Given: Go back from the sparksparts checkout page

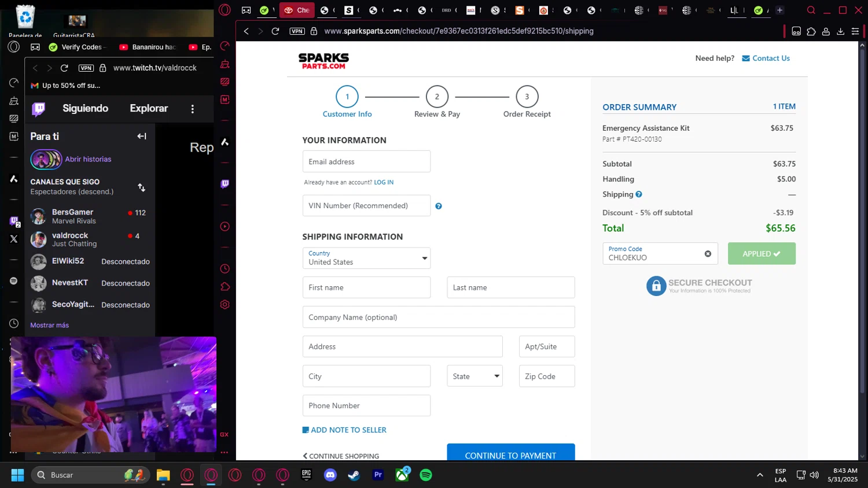Looking at the screenshot, I should pyautogui.click(x=247, y=31).
